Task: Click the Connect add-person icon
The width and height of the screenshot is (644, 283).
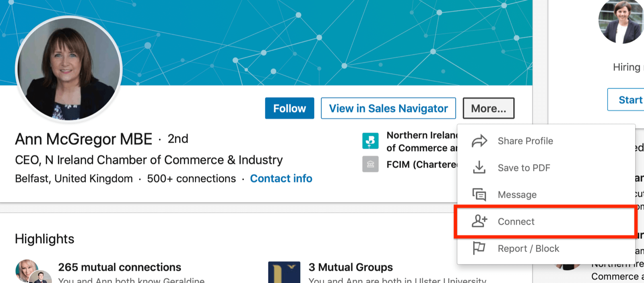Action: [479, 221]
